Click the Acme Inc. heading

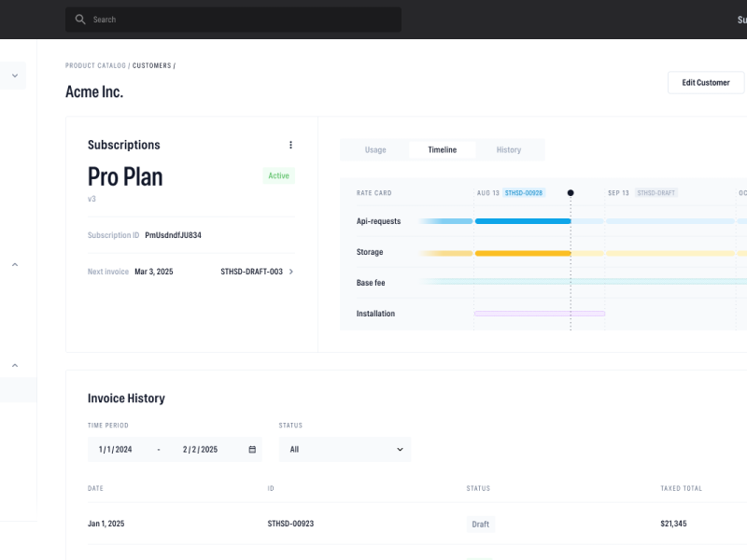tap(94, 91)
